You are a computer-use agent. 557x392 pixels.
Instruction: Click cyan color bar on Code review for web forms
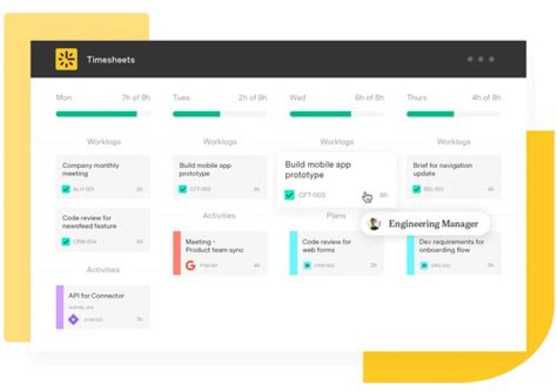(x=293, y=253)
